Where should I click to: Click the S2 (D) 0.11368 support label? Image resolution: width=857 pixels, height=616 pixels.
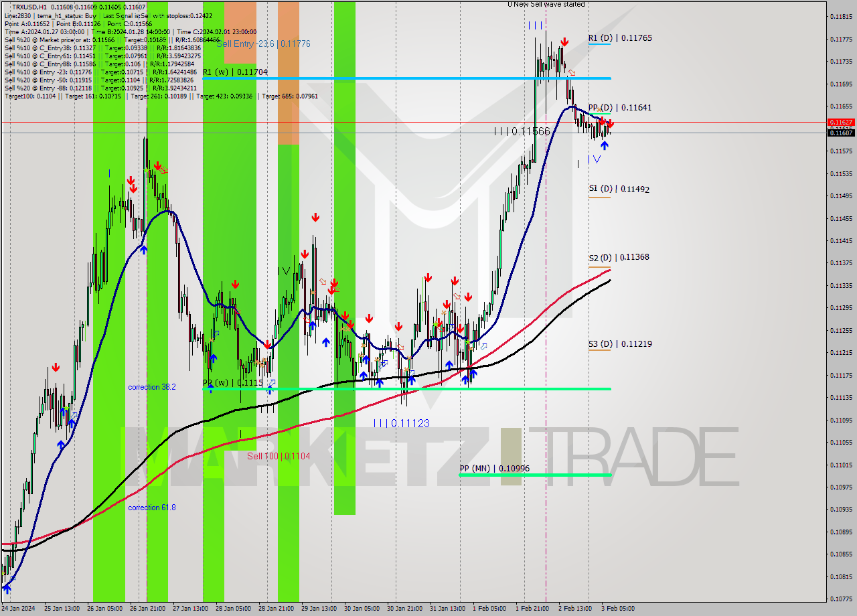[619, 257]
